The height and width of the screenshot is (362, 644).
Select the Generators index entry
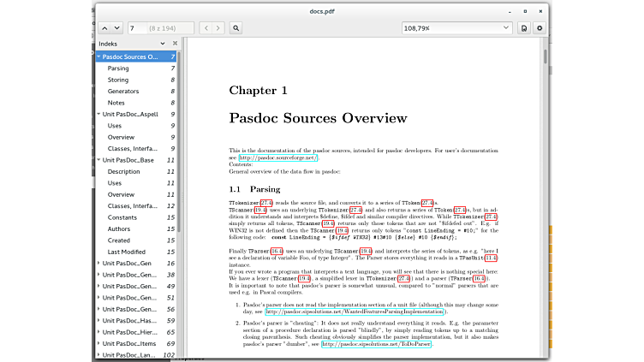coord(123,91)
